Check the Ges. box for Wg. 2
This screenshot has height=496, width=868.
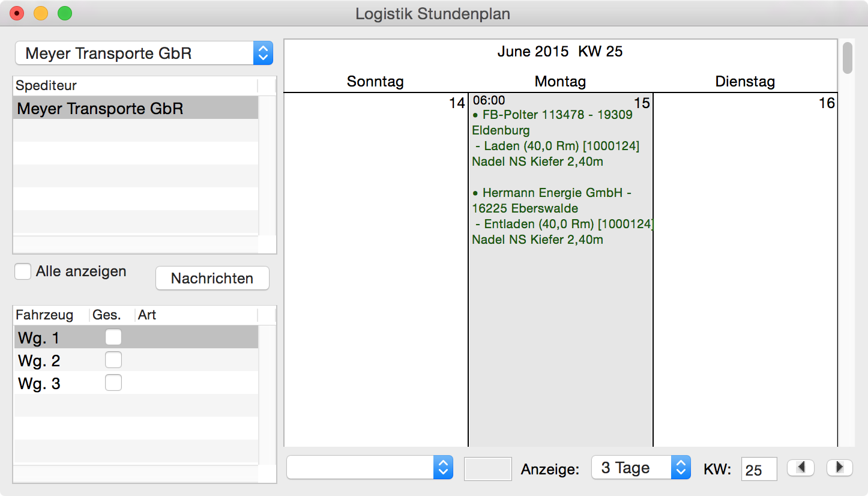click(113, 360)
